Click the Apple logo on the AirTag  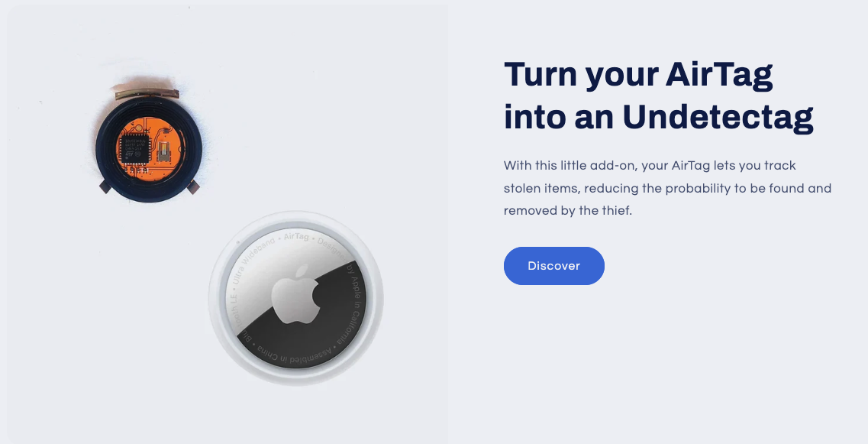click(296, 293)
